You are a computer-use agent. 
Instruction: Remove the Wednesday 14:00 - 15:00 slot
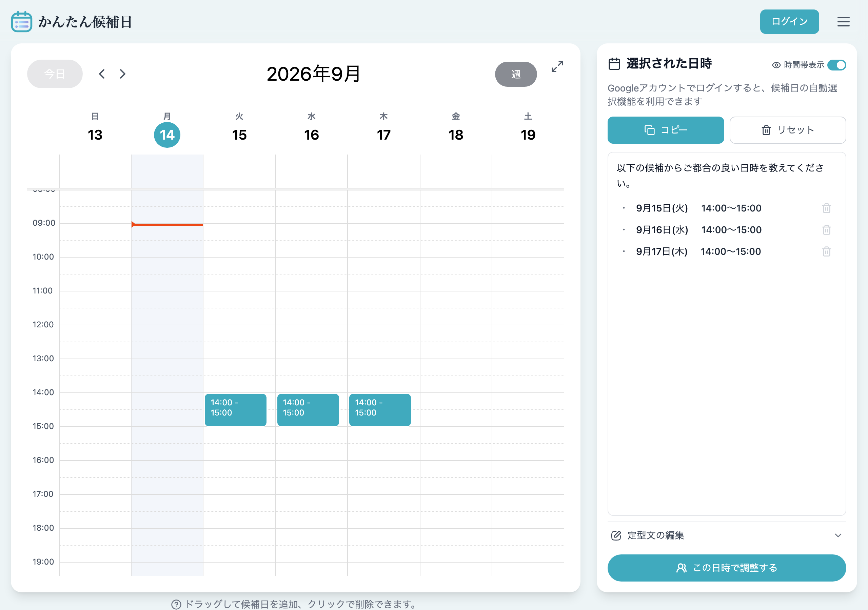pyautogui.click(x=308, y=410)
